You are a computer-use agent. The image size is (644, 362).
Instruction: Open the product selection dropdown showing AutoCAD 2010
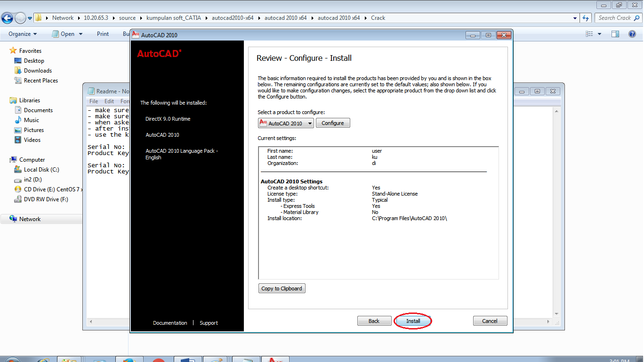click(x=286, y=123)
